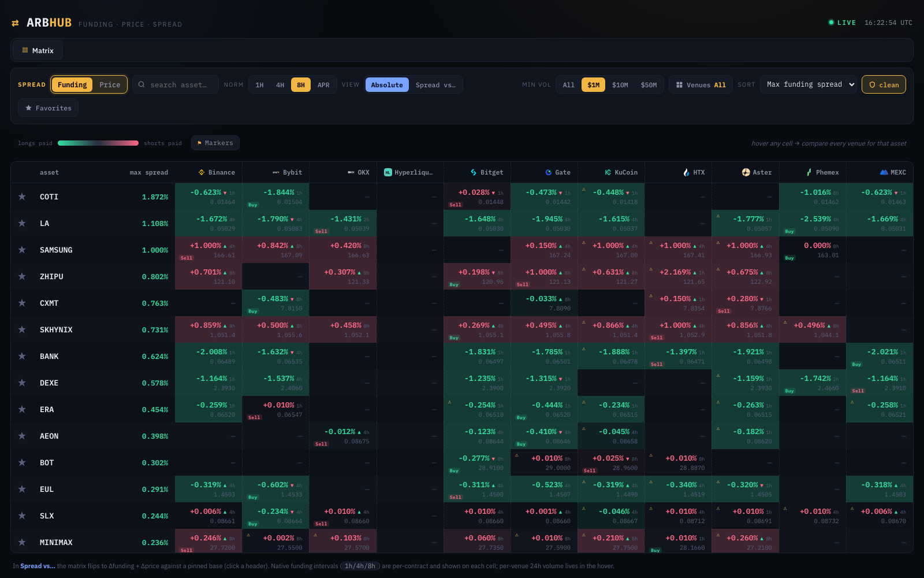Viewport: 924px width, 578px height.
Task: Favorite the COTI row star
Action: click(22, 197)
